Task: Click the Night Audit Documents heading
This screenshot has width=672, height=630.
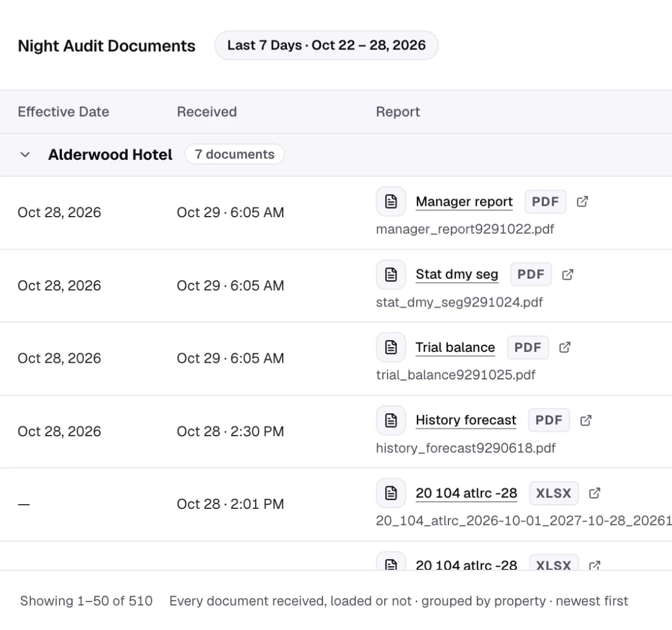Action: [x=106, y=46]
